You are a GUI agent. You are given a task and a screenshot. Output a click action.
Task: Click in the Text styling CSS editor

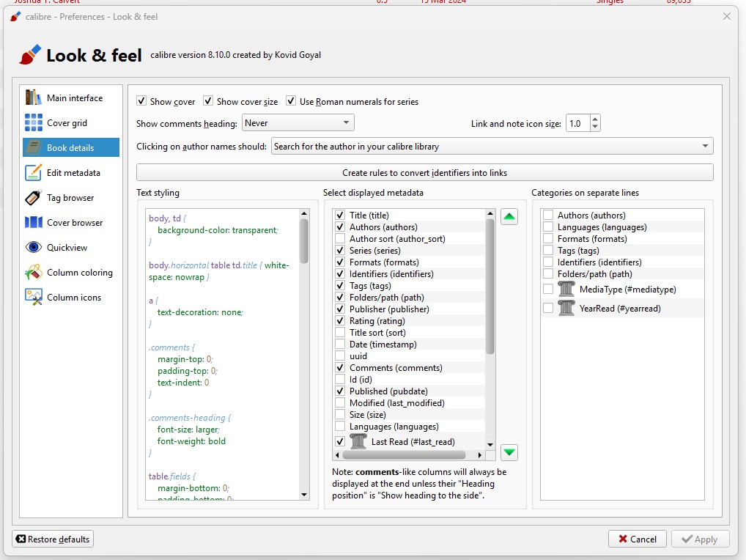223,355
